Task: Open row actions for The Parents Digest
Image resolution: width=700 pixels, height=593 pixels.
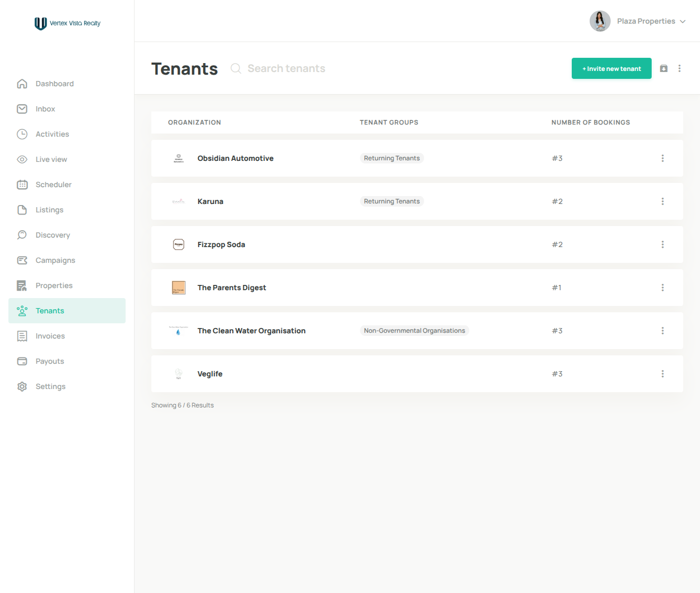Action: click(x=663, y=288)
